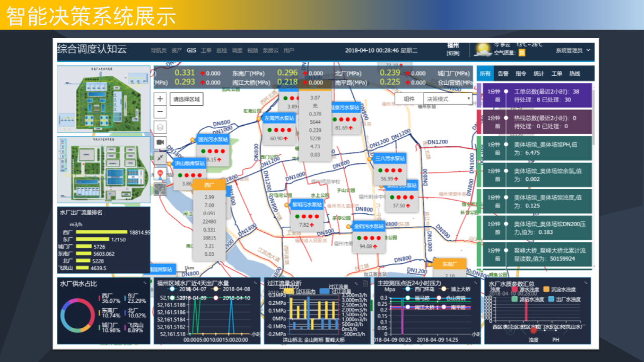Open the 资产 menu

coord(177,50)
